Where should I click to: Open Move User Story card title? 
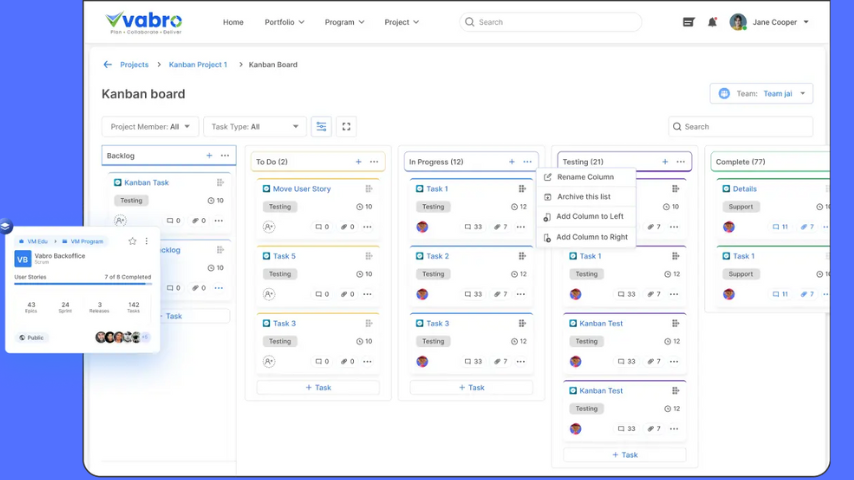pos(302,189)
